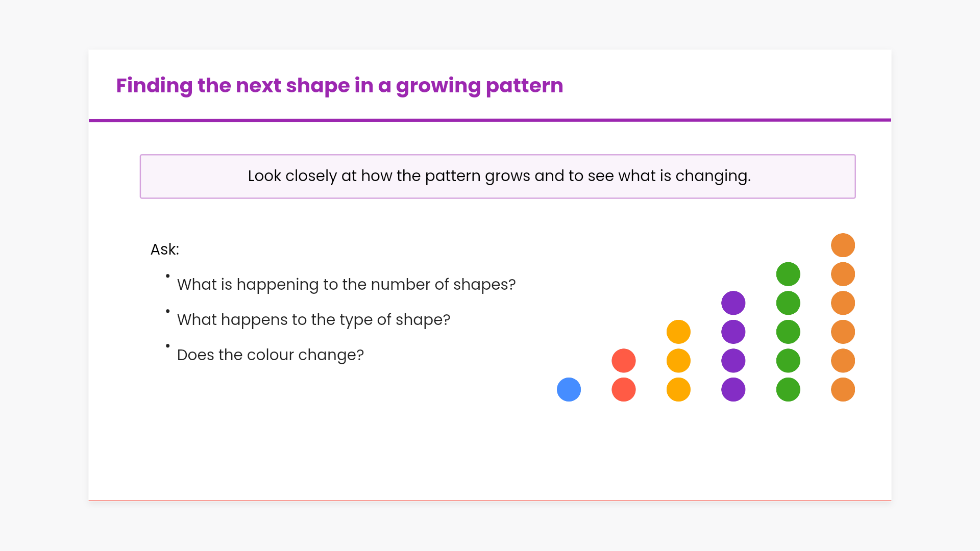Viewport: 980px width, 551px height.
Task: Select the 'type of shape' question
Action: click(x=313, y=320)
